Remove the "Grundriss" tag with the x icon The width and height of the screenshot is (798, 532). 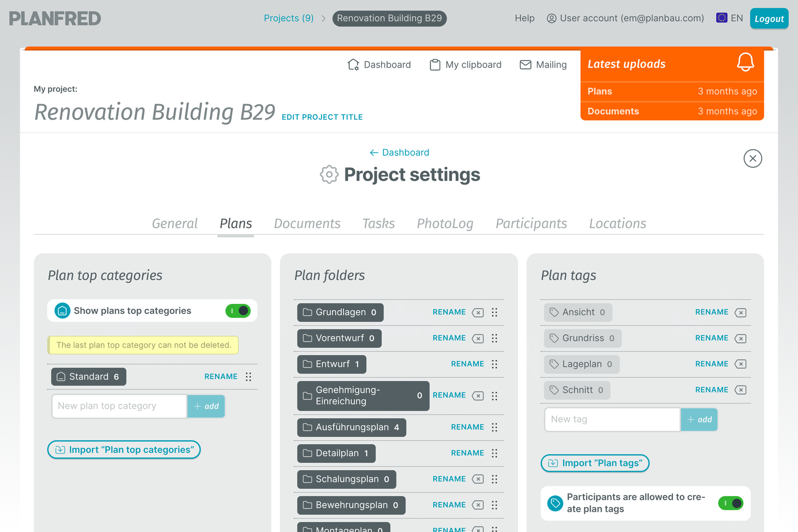741,338
